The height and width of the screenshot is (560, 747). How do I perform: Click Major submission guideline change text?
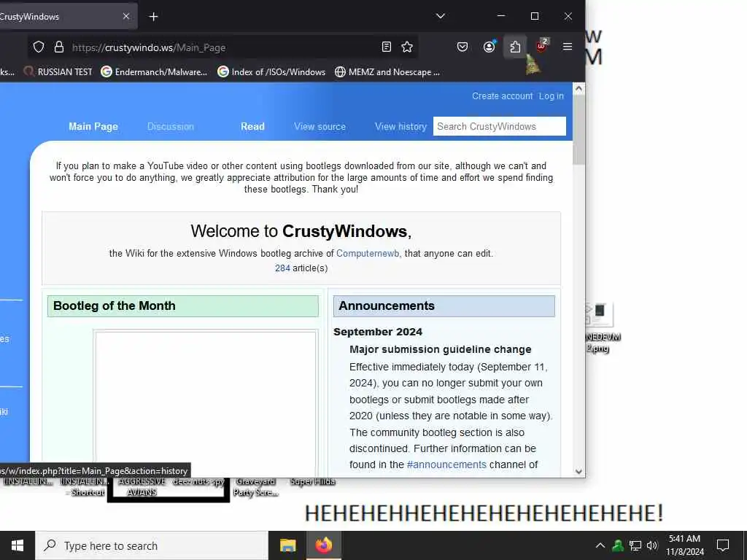point(440,349)
